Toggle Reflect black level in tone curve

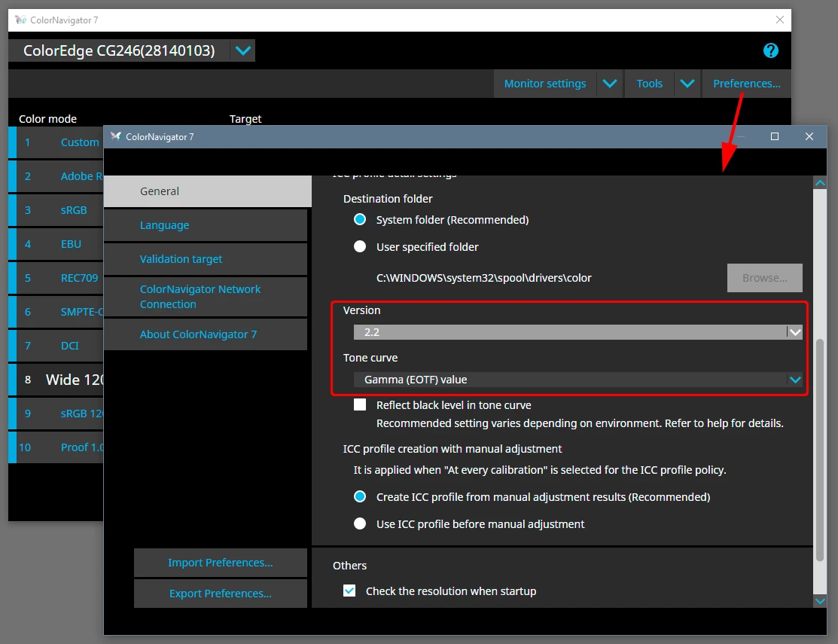[360, 404]
